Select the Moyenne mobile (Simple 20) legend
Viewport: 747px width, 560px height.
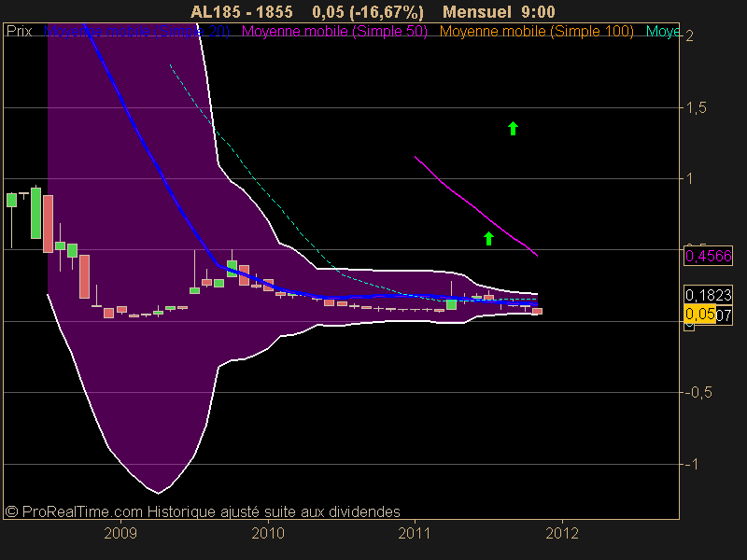pyautogui.click(x=136, y=32)
